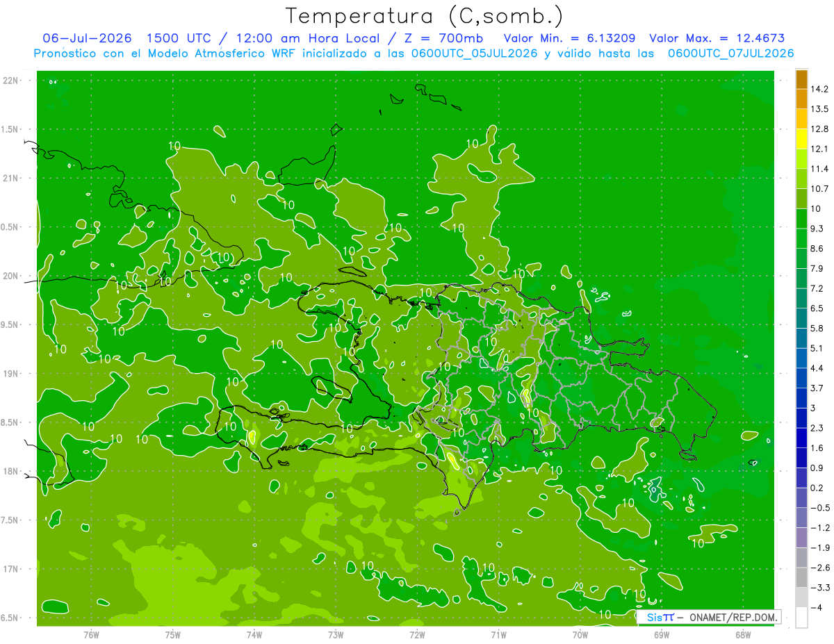The height and width of the screenshot is (644, 834).
Task: Click the white swatch below -4 in legend
Action: [801, 617]
